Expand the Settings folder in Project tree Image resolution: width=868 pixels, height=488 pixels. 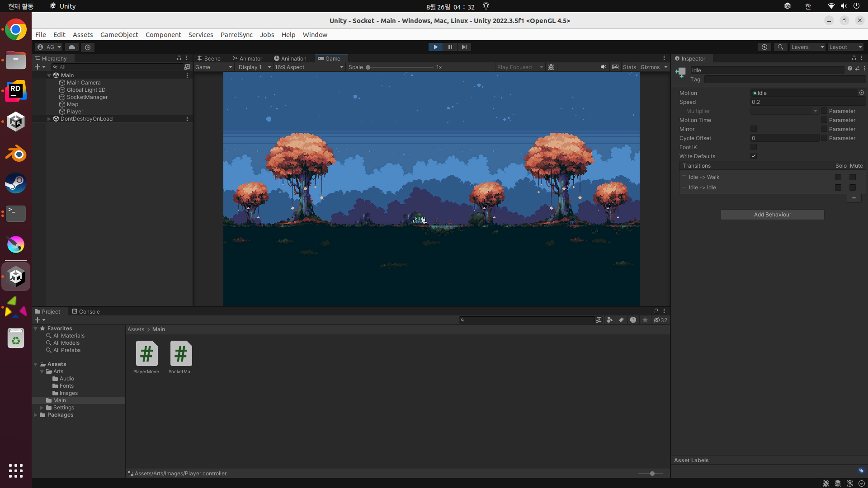[42, 408]
